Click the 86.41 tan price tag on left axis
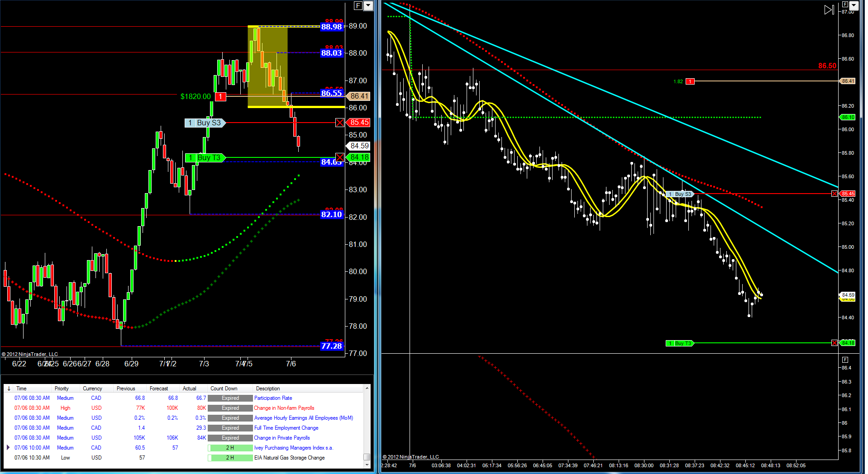Image resolution: width=868 pixels, height=474 pixels. point(359,96)
